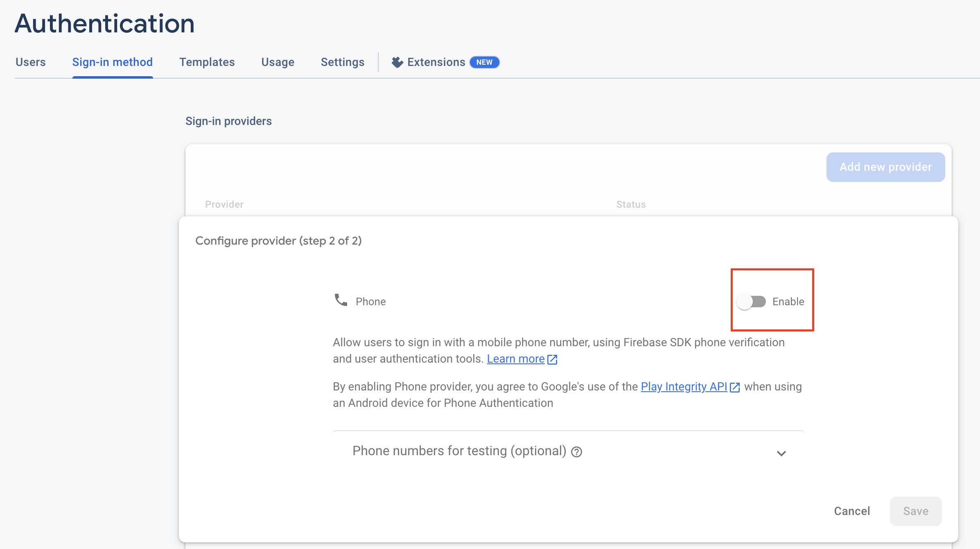Open the Learn more link
Viewport: 980px width, 549px height.
point(515,359)
